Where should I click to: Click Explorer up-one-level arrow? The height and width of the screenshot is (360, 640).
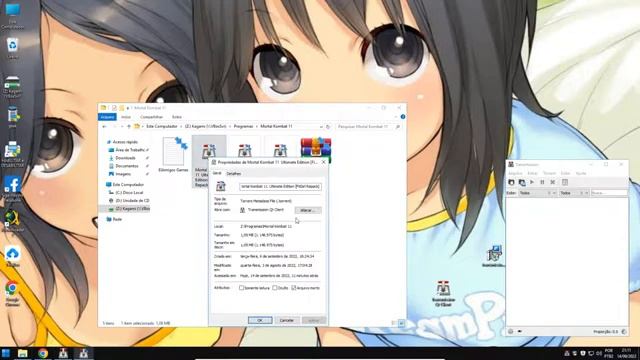pos(129,127)
